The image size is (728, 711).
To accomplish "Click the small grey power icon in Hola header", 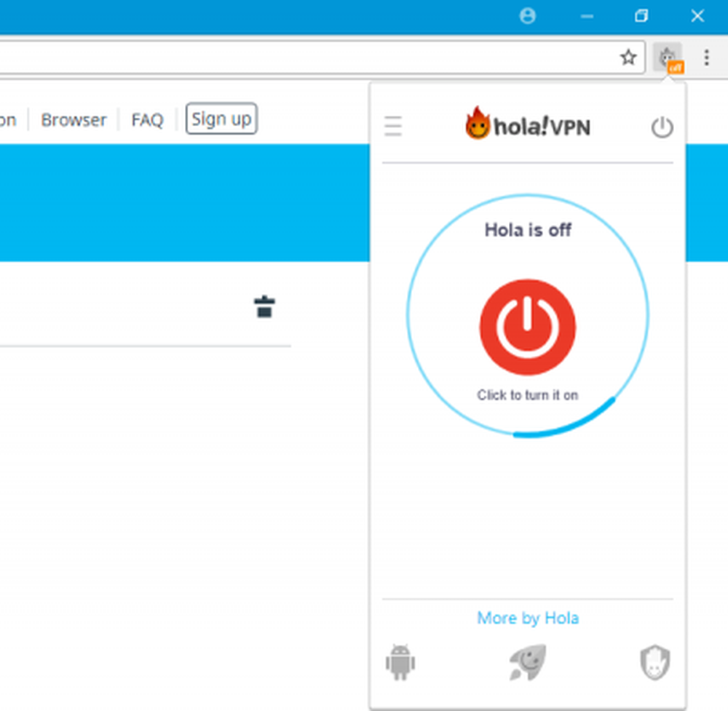I will click(661, 128).
